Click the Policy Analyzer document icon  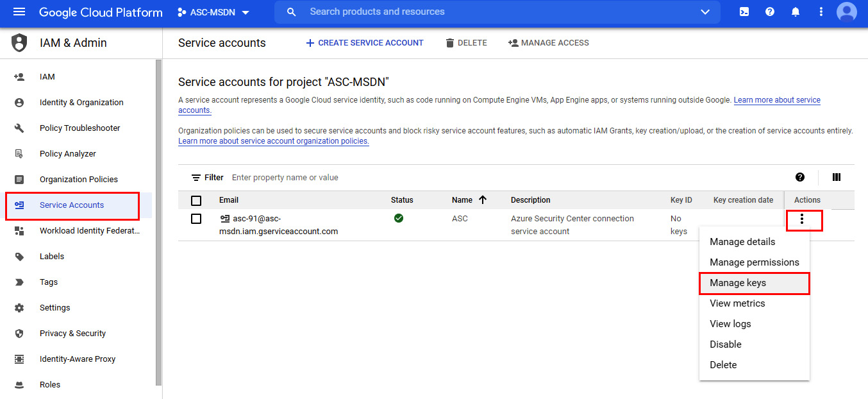coord(19,154)
